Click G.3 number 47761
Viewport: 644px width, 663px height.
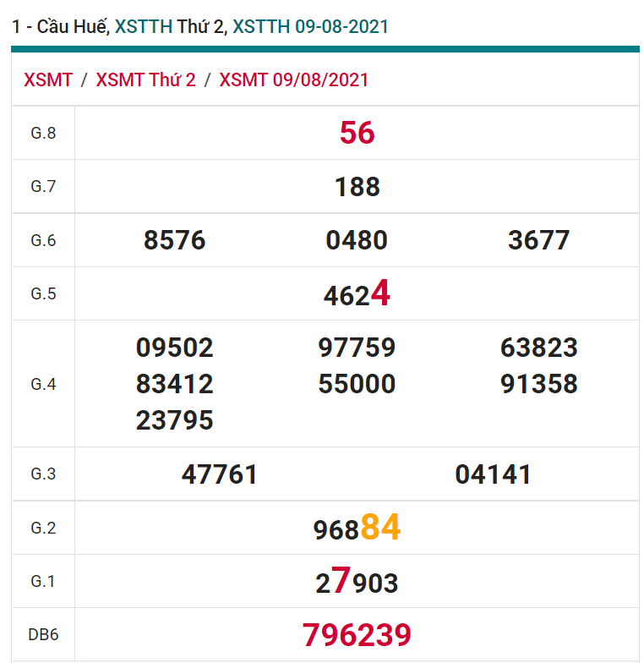(x=220, y=474)
